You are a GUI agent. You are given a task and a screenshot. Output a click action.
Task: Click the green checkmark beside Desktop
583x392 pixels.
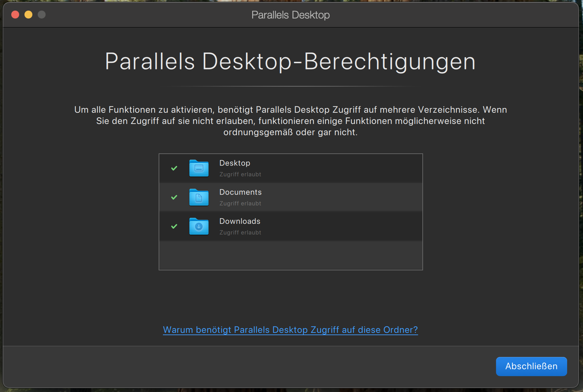(174, 168)
